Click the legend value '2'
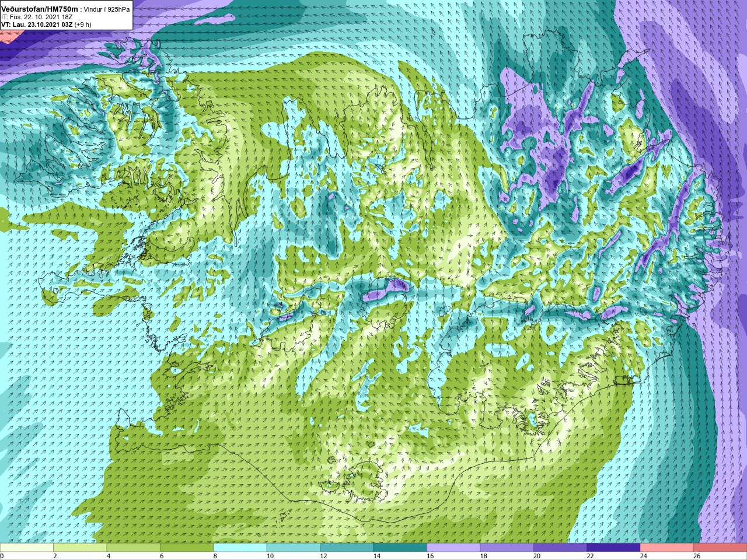The width and height of the screenshot is (747, 560). (x=55, y=556)
